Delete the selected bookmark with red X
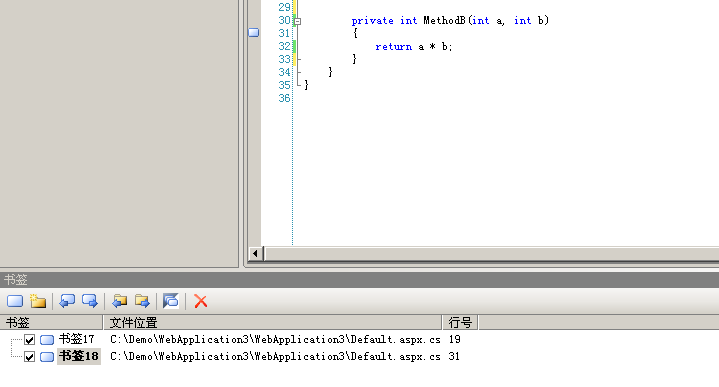This screenshot has height=387, width=719. [x=200, y=301]
